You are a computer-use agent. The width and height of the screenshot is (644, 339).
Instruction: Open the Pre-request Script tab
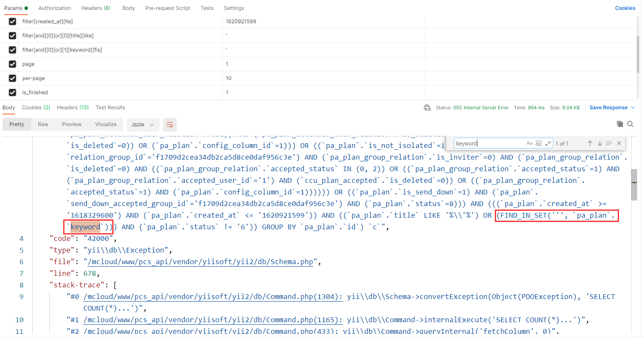168,8
